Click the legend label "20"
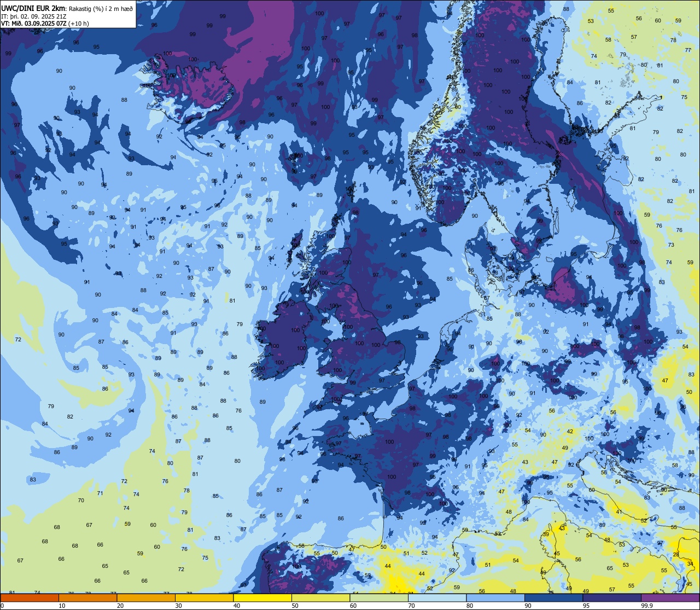This screenshot has width=700, height=610. click(x=120, y=606)
